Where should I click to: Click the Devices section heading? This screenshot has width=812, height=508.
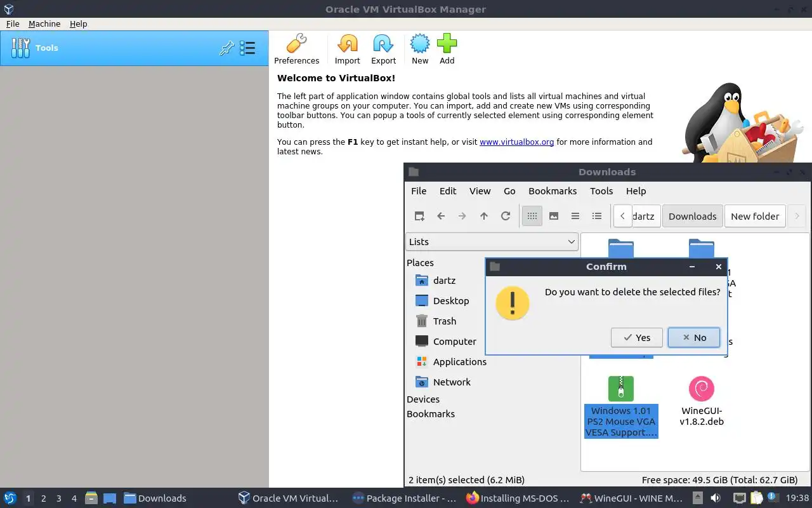(x=423, y=399)
